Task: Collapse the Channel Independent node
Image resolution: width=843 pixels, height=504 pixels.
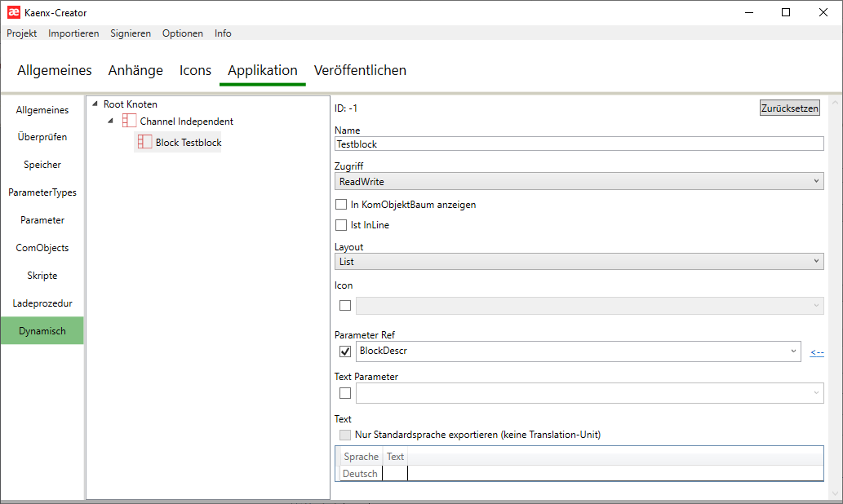Action: coord(110,122)
